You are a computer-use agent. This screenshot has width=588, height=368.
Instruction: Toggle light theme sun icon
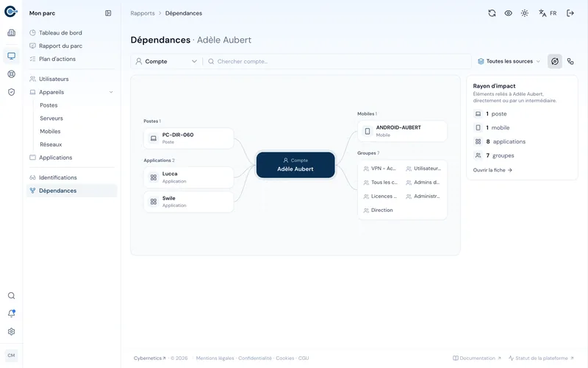click(x=525, y=13)
